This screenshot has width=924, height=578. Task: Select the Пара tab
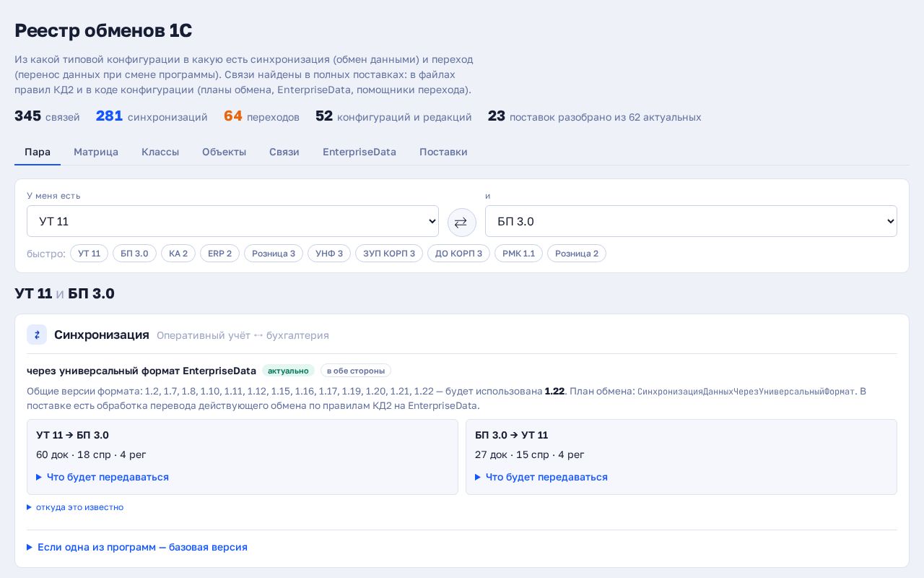click(x=38, y=152)
